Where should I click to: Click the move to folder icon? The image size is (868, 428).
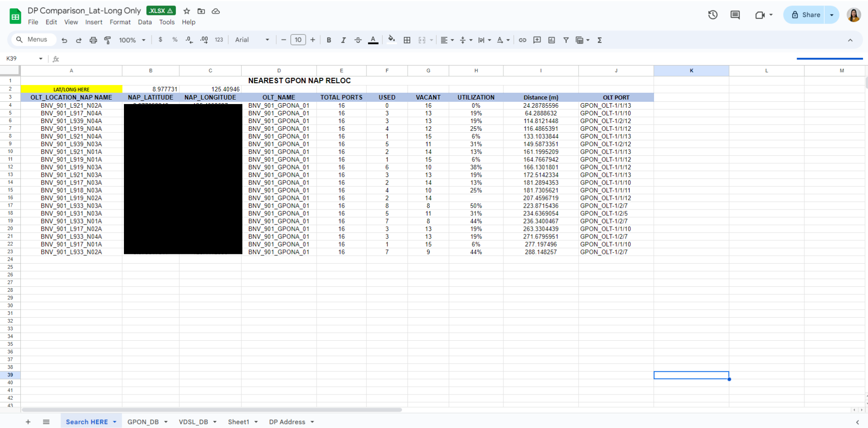coord(201,11)
